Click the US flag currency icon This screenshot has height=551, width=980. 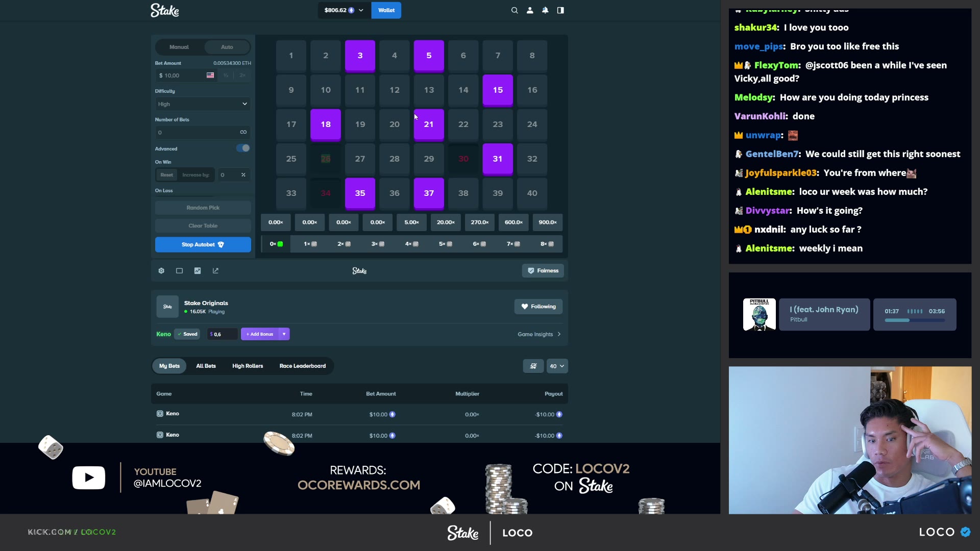click(210, 75)
